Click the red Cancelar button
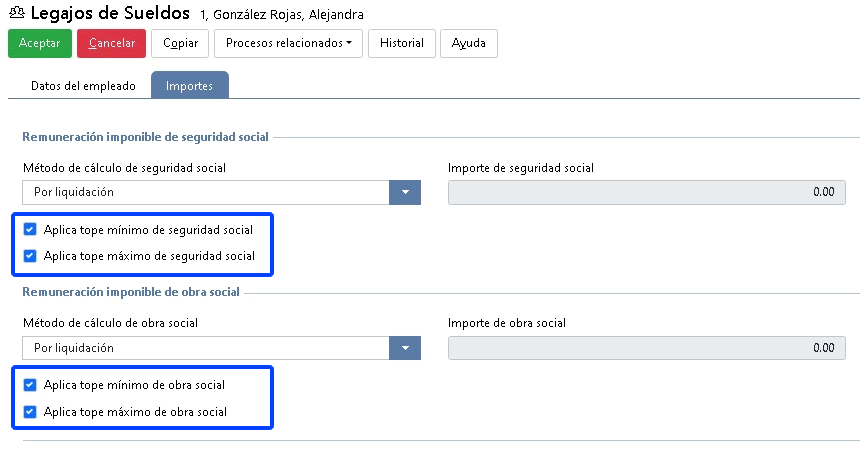This screenshot has width=860, height=453. tap(111, 43)
